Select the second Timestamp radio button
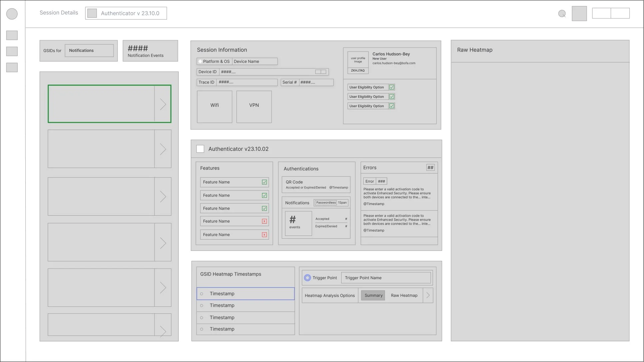The height and width of the screenshot is (362, 644). [x=201, y=305]
